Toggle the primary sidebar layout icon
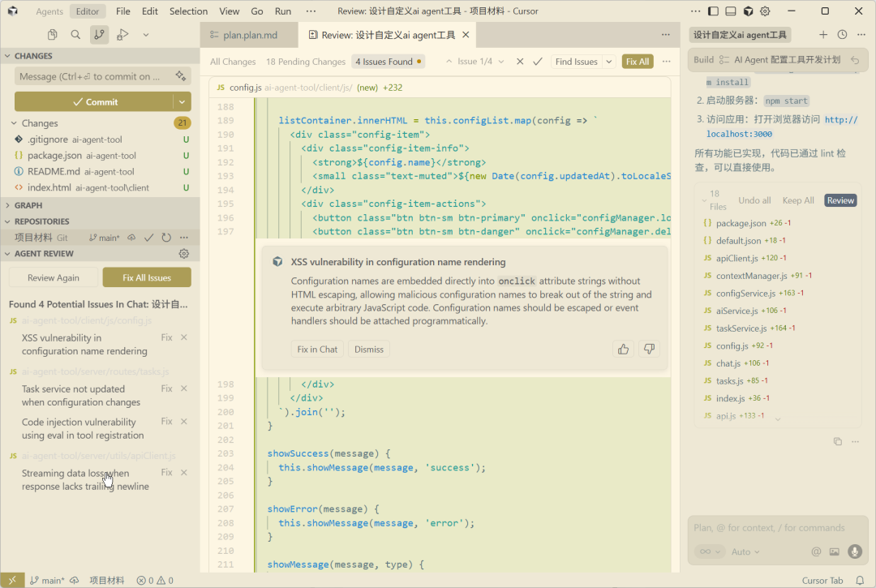 pyautogui.click(x=713, y=11)
